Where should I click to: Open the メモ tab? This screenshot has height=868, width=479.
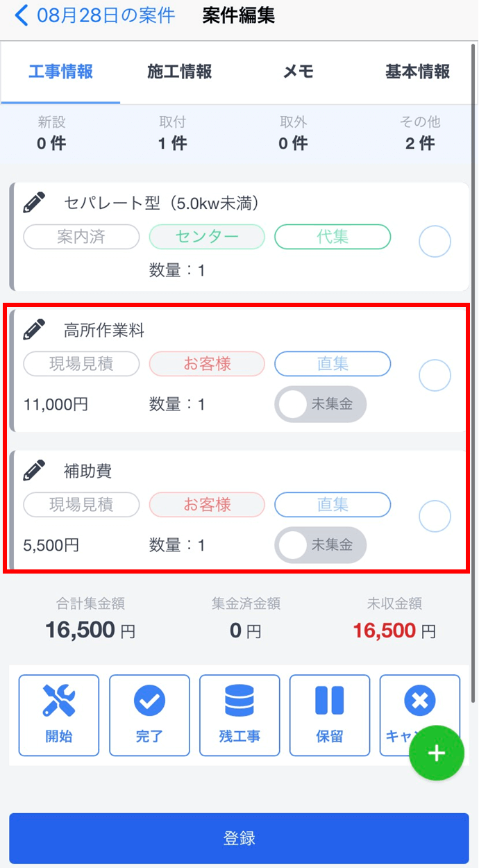pos(299,72)
